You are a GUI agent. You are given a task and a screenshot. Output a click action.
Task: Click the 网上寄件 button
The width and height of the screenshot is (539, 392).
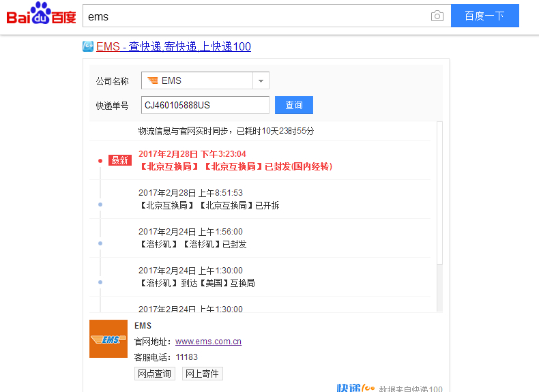(203, 374)
